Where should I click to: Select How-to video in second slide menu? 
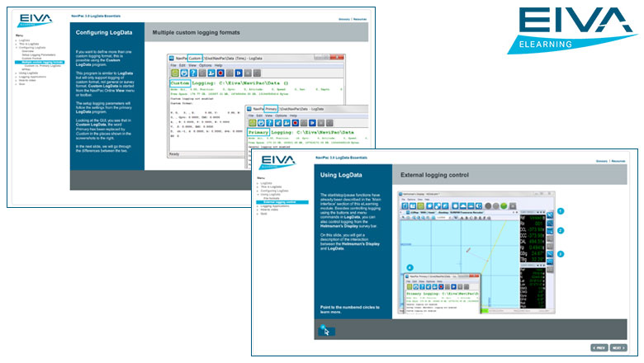tap(269, 210)
